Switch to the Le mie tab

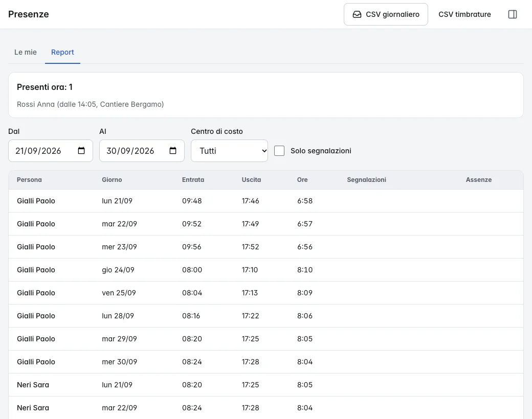coord(26,52)
